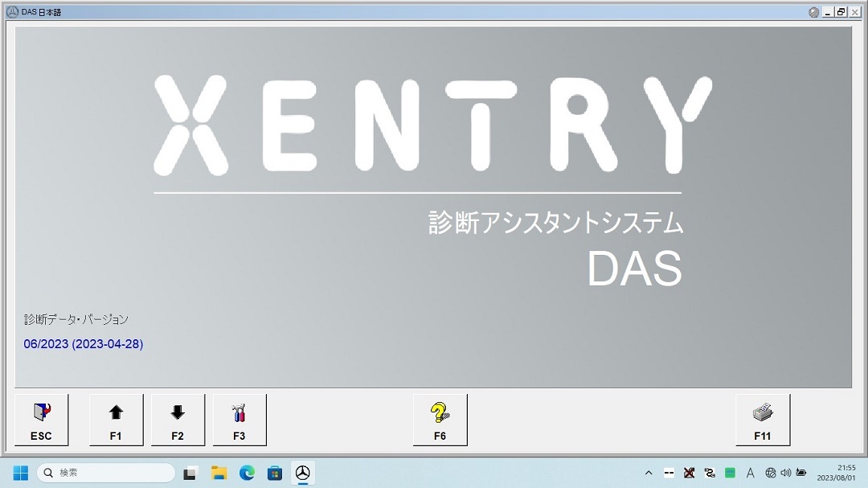Viewport: 868px width, 488px height.
Task: Minimize the DAS window
Action: (828, 12)
